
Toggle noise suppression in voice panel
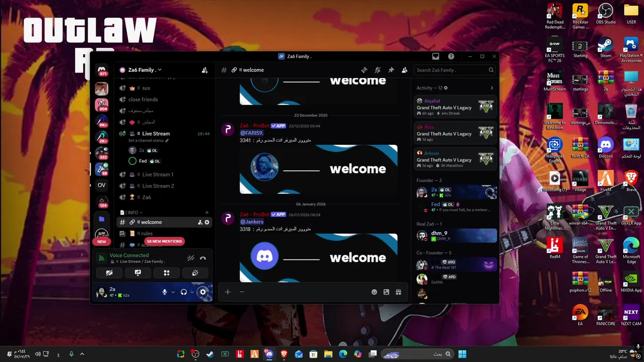tap(191, 258)
